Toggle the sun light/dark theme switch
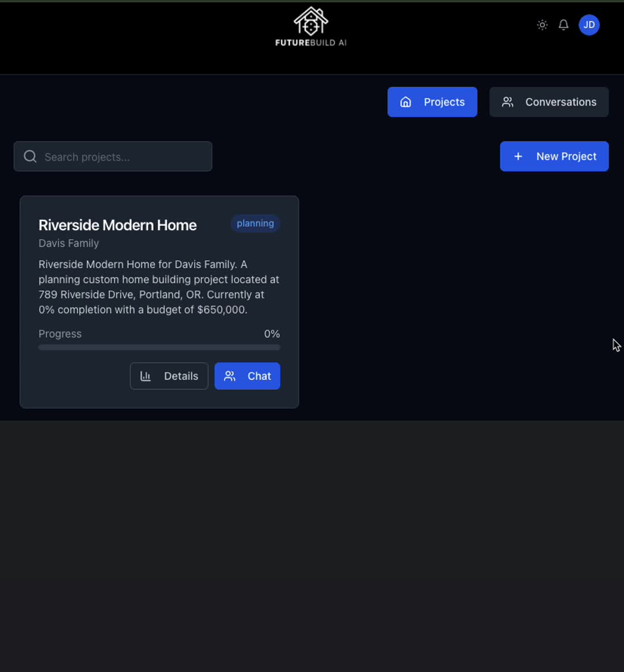The image size is (624, 672). 542,25
